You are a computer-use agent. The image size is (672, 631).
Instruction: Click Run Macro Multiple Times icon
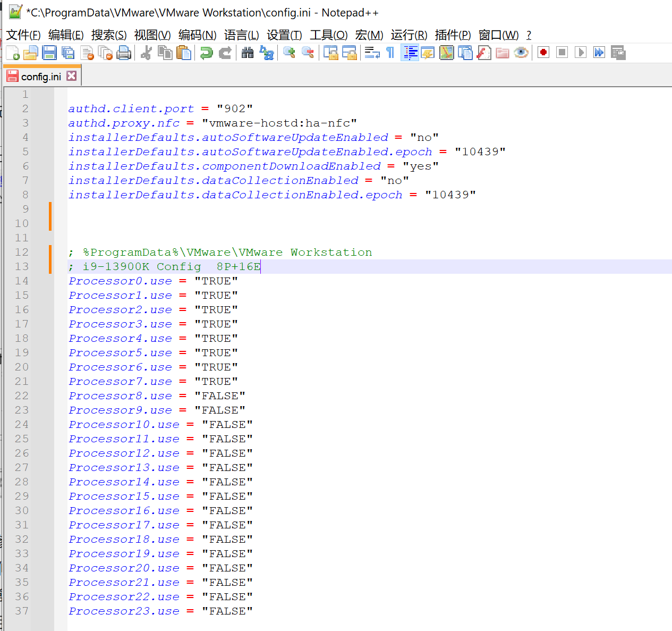[x=599, y=52]
